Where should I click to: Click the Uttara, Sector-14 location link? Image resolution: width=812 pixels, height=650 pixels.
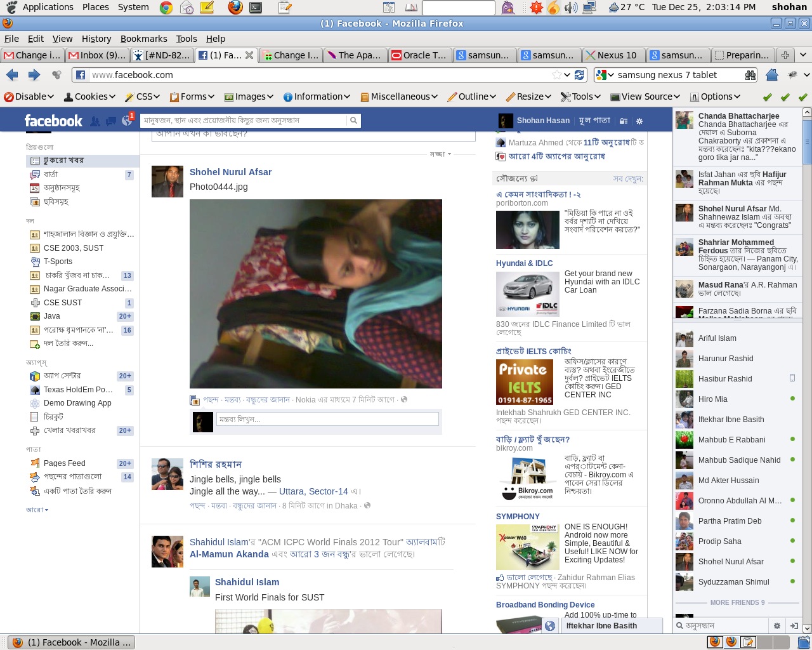[313, 491]
